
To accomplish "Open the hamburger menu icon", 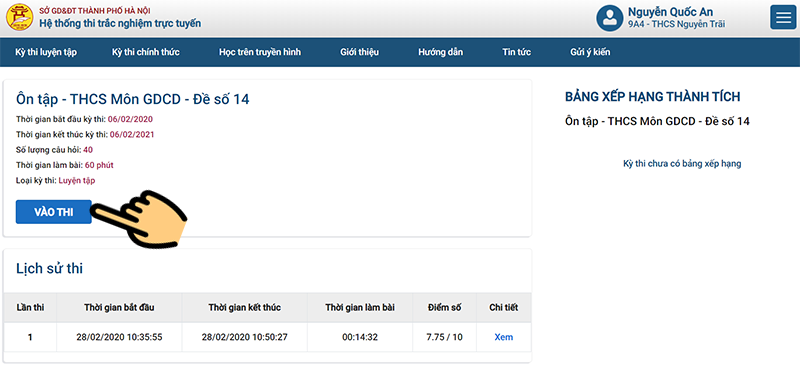I will [x=783, y=17].
